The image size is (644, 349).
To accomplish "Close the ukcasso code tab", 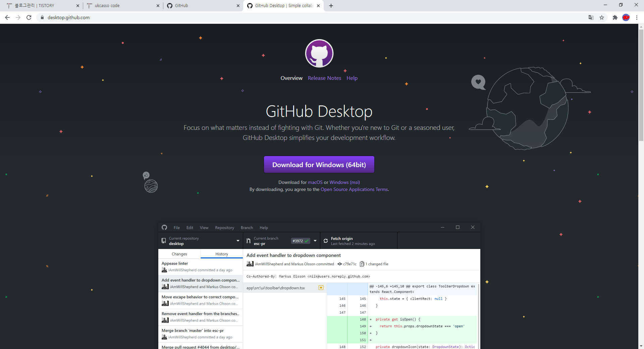I will (x=158, y=6).
